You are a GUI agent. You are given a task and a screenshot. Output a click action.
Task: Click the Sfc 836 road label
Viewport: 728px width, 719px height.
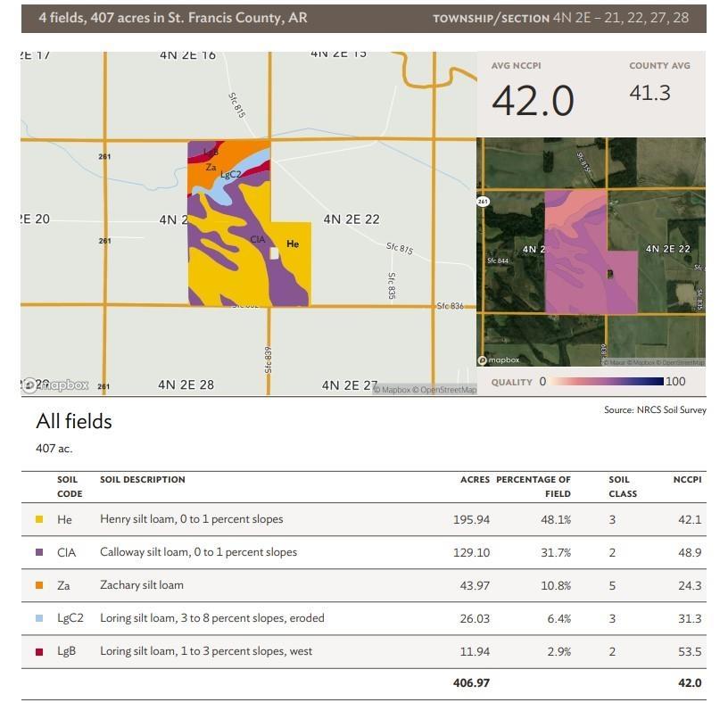[450, 306]
